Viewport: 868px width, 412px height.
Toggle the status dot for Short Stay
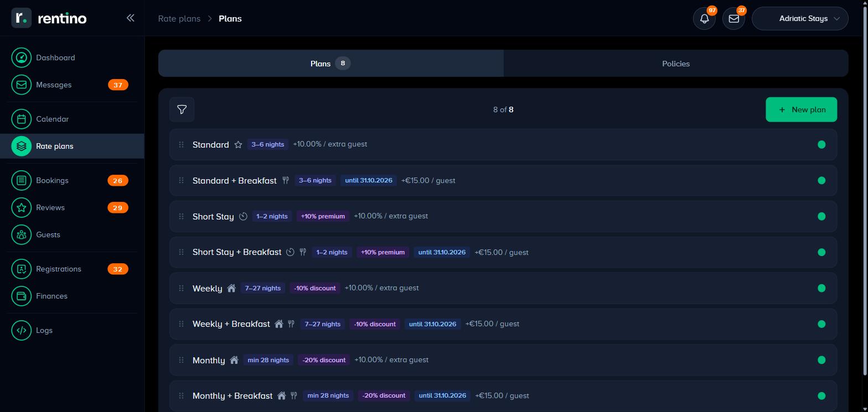coord(821,216)
